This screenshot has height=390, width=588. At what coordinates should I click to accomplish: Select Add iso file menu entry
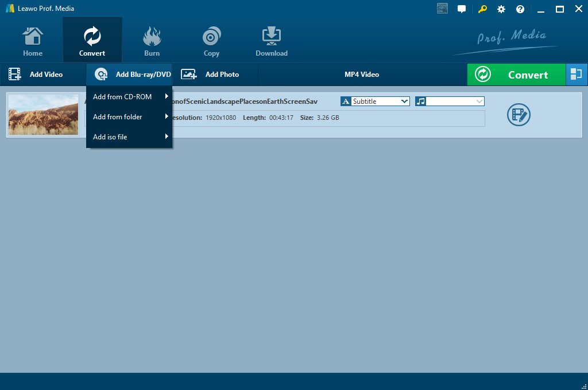pos(129,137)
